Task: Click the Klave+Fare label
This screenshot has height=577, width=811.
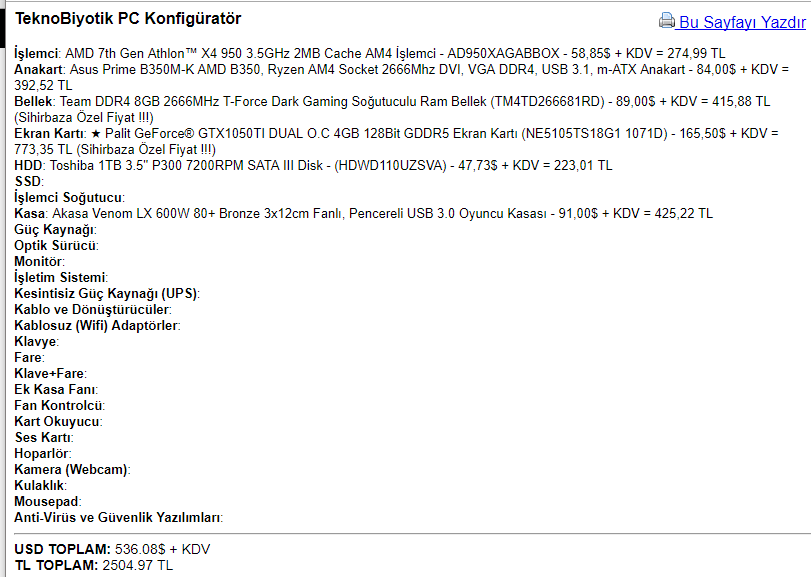Action: click(x=50, y=374)
